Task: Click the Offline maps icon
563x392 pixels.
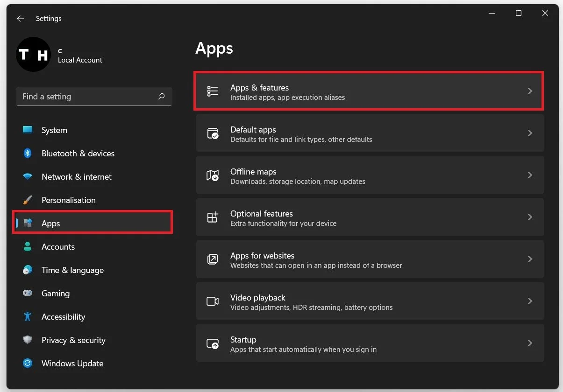Action: (213, 175)
